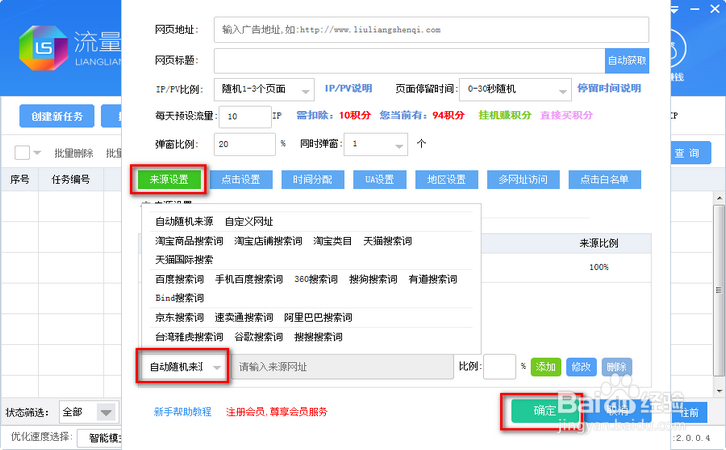Open the IP/PV说明 link

(349, 88)
